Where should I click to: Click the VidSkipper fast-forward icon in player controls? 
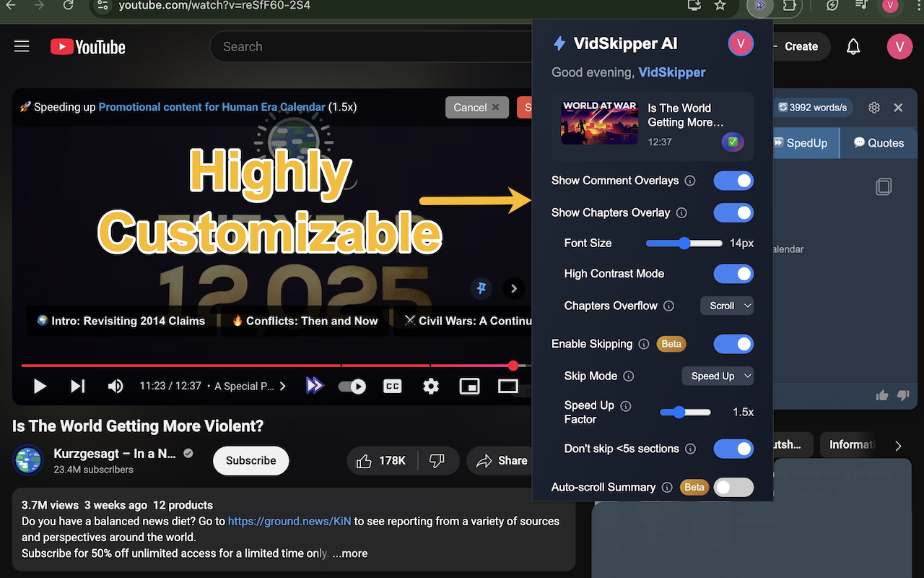point(314,386)
